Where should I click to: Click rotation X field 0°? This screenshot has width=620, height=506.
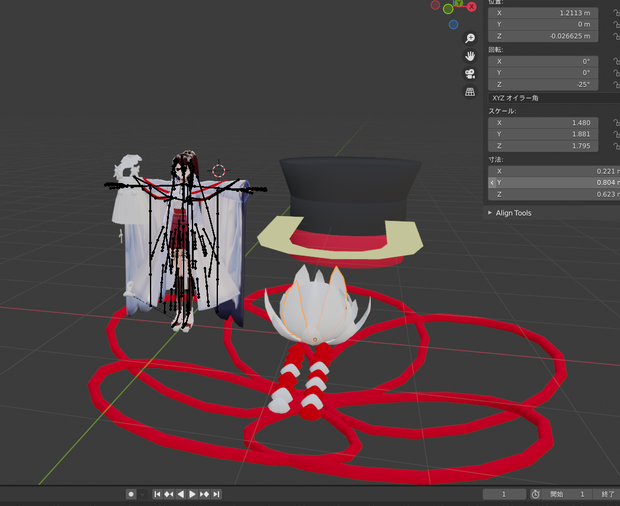pyautogui.click(x=543, y=61)
